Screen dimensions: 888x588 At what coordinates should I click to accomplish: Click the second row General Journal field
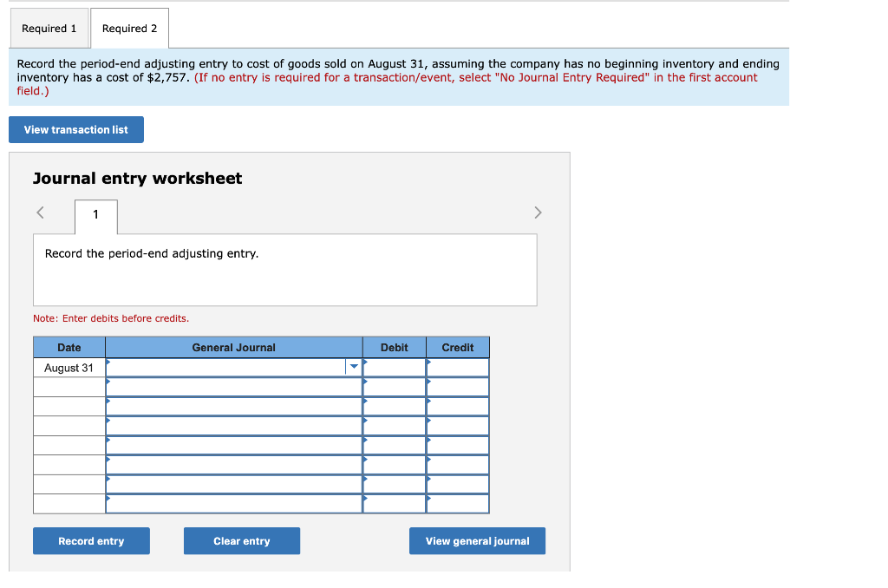tap(233, 387)
